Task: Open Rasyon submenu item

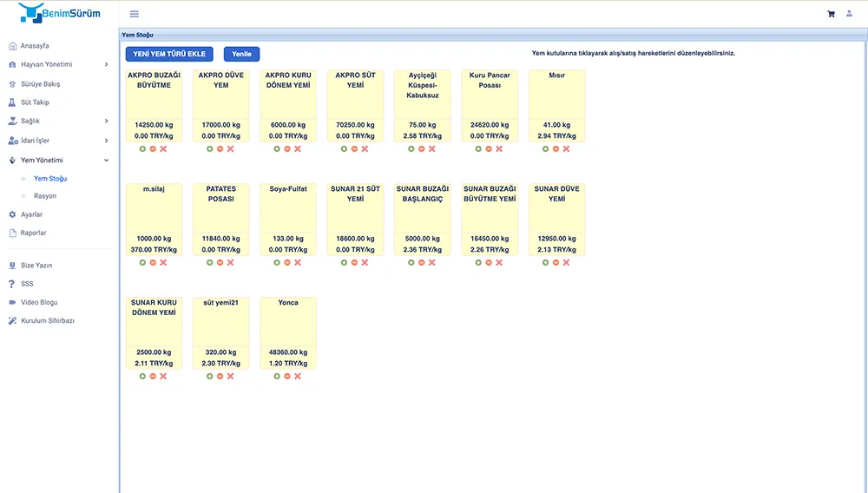Action: pyautogui.click(x=44, y=196)
